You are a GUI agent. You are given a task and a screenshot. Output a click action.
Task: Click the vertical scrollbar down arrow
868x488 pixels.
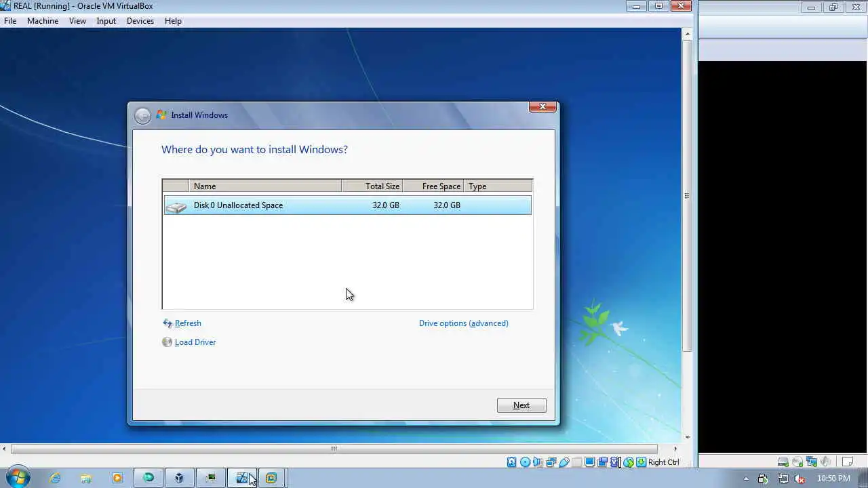pyautogui.click(x=687, y=437)
